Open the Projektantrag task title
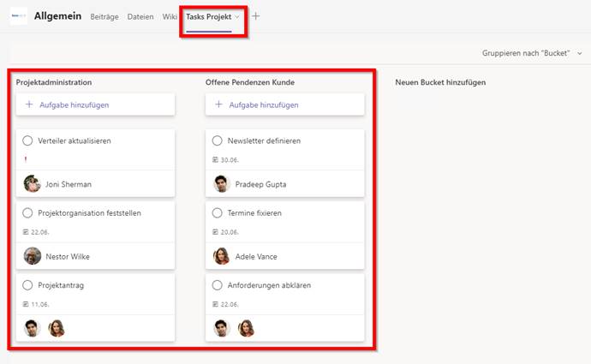Screen dimensions: 591x364 tap(61, 285)
